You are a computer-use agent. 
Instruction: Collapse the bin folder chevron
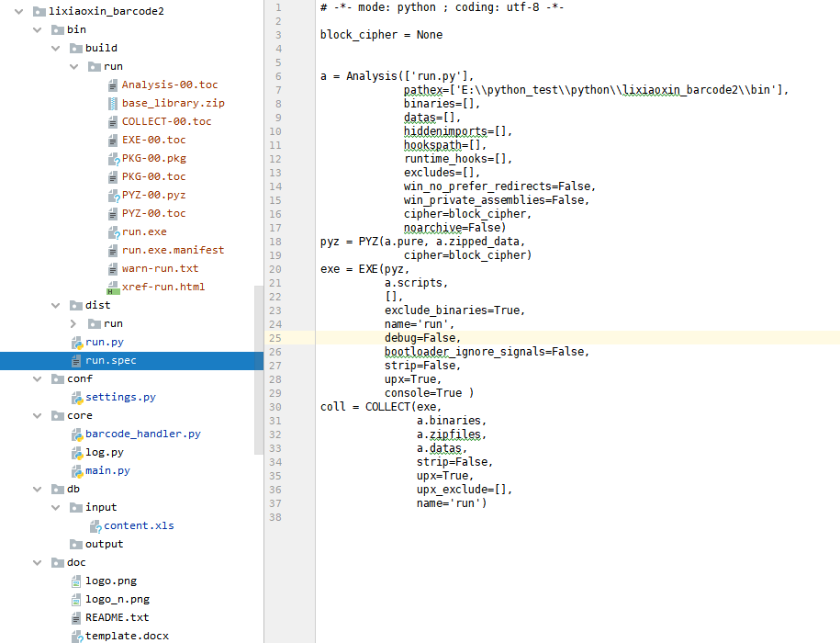point(38,29)
